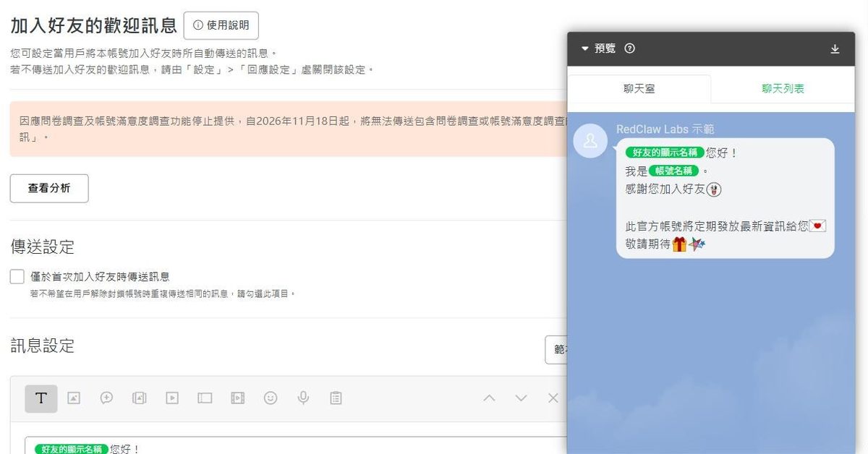Select the rich video filmstrip icon
This screenshot has width=868, height=454.
click(238, 398)
